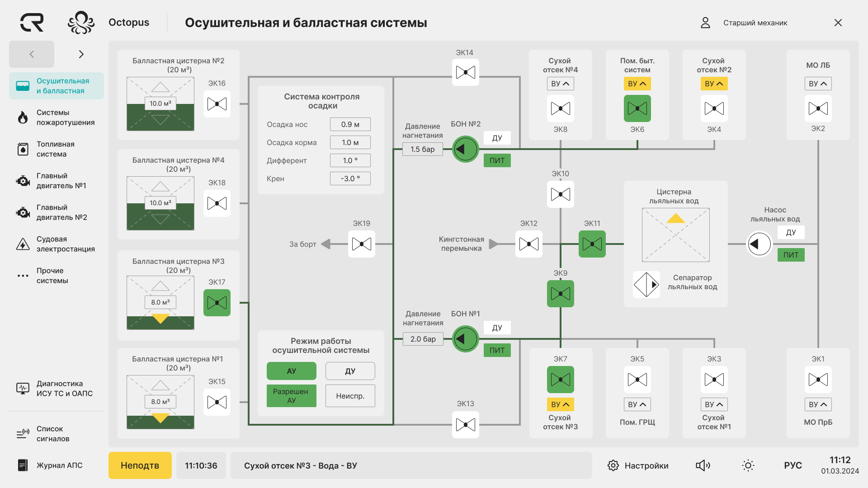Toggle ДУ for bilge water pump

click(x=791, y=232)
